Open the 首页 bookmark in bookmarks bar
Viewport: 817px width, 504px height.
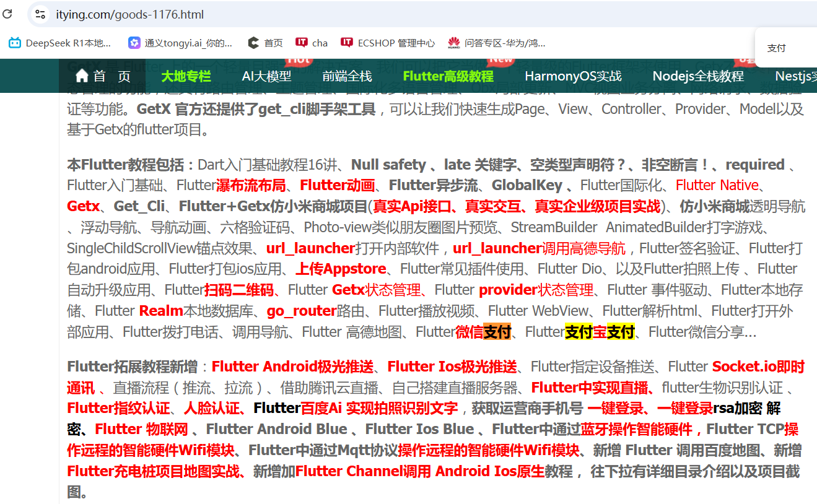coord(265,43)
